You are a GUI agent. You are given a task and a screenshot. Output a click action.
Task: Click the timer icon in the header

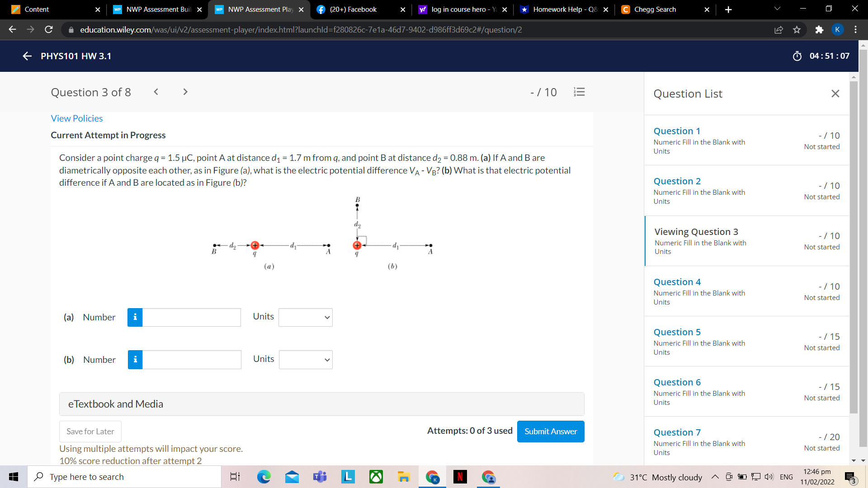tap(797, 56)
